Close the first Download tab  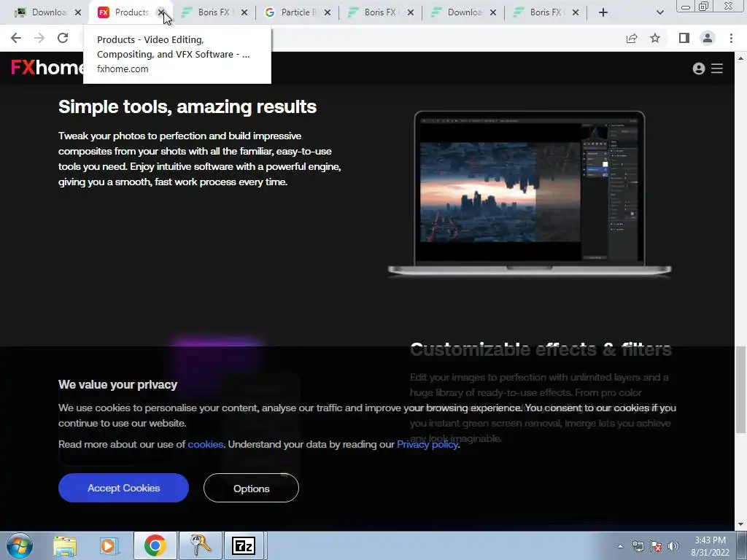coord(78,12)
